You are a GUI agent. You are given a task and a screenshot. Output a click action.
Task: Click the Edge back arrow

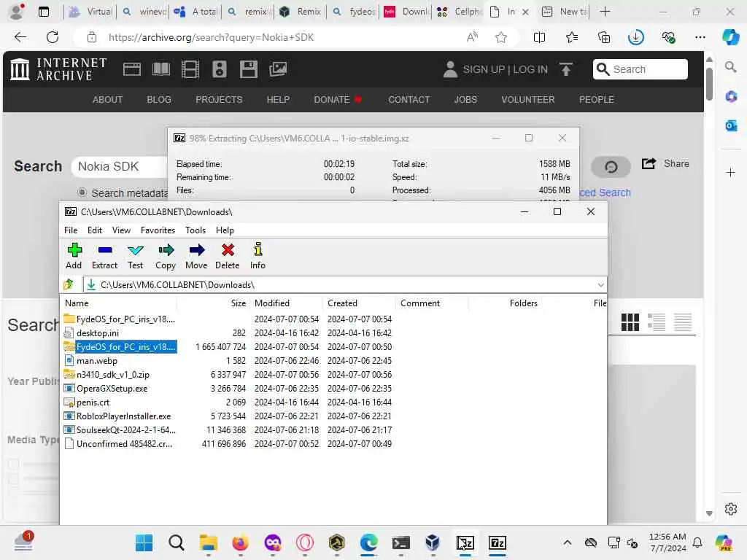pyautogui.click(x=20, y=37)
